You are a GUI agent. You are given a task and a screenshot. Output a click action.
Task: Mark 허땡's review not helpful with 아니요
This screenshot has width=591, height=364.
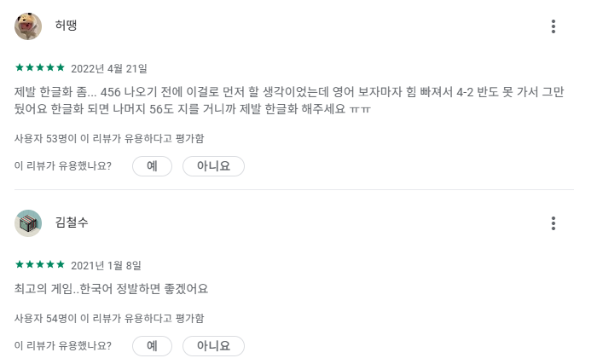(x=213, y=165)
